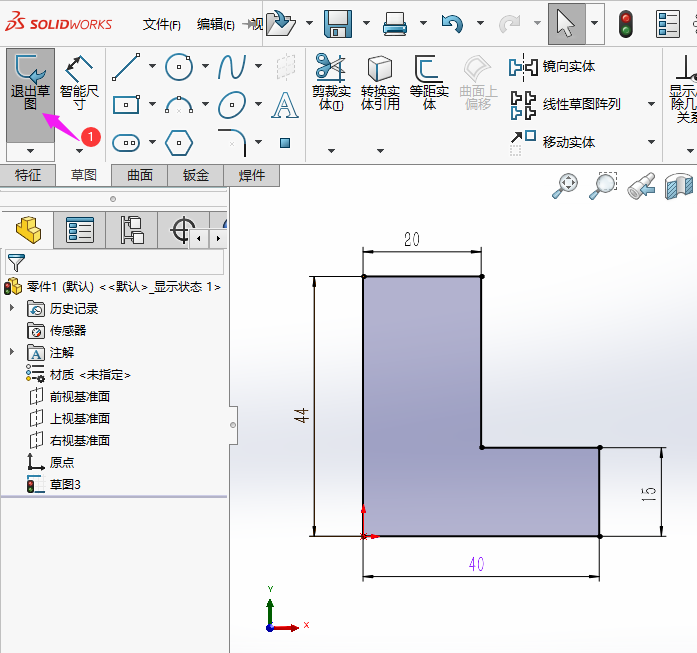Open the 文件(F) menu
The image size is (697, 653).
pos(161,24)
